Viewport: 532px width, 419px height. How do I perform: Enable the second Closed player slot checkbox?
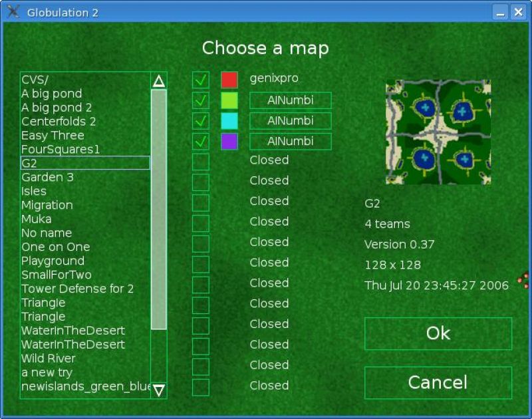tap(201, 182)
